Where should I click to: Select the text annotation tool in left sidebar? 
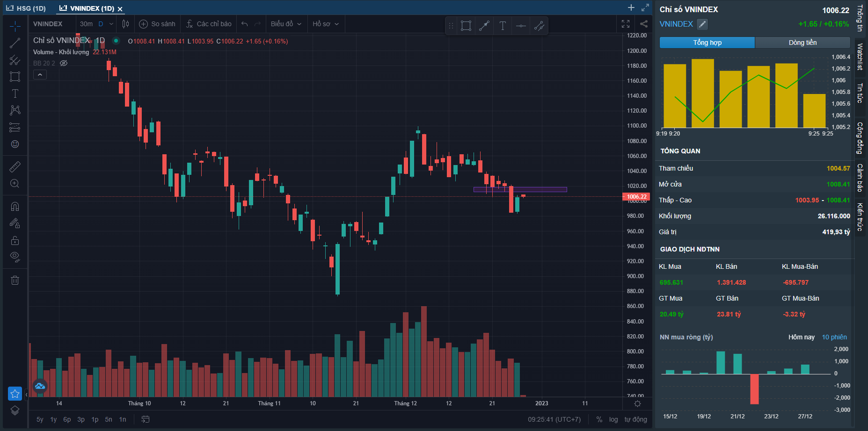[x=15, y=93]
